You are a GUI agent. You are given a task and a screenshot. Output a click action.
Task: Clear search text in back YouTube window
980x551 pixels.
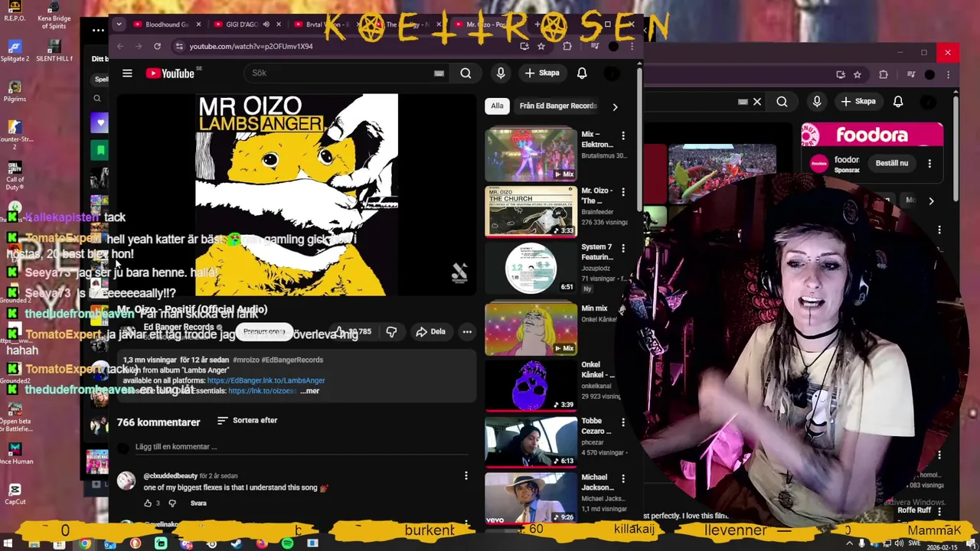(x=757, y=101)
